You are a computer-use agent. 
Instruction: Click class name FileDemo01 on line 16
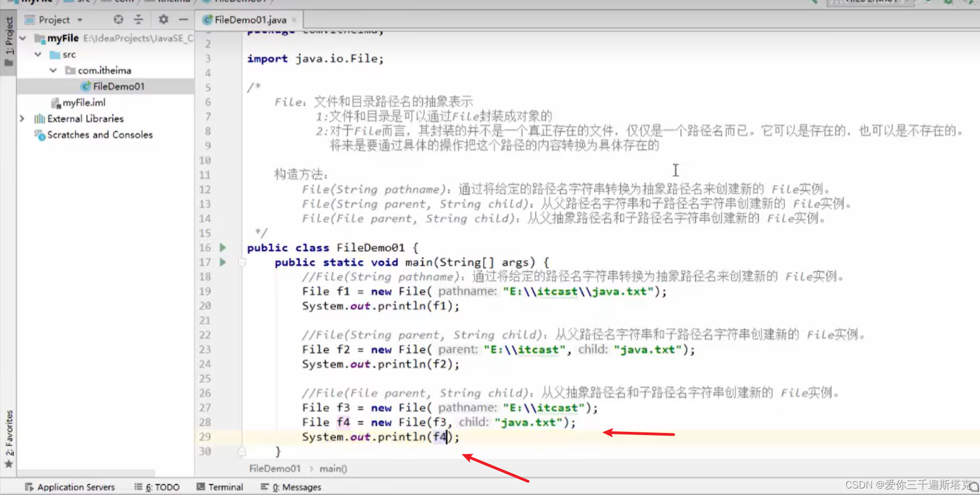371,248
